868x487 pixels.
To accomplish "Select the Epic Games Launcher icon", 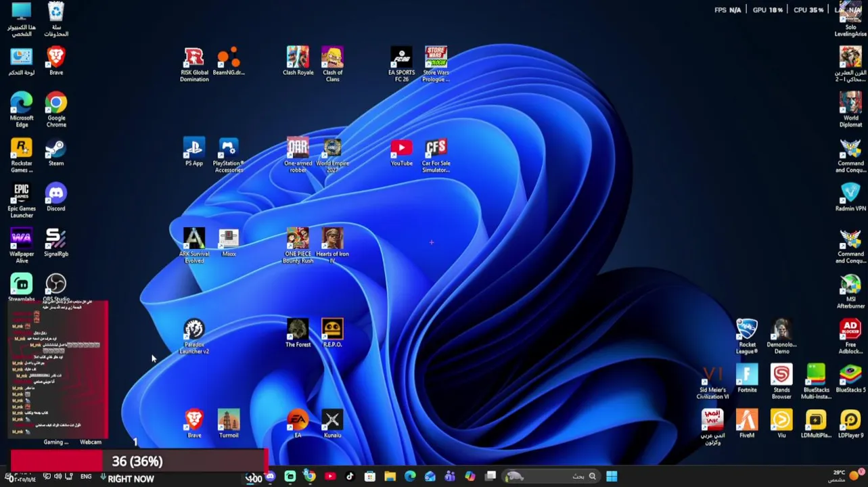I will tap(22, 201).
